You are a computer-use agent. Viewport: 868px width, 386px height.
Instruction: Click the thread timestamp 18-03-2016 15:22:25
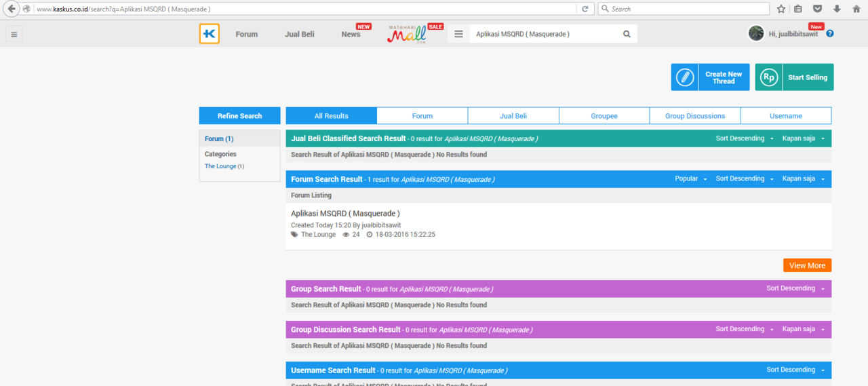pyautogui.click(x=405, y=235)
